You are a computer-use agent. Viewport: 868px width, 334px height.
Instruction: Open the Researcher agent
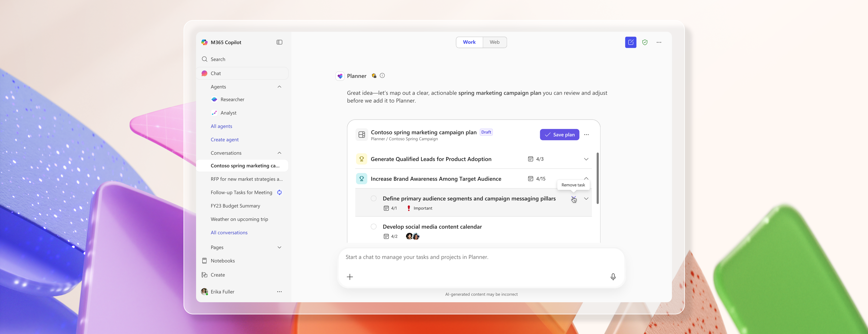coord(232,99)
